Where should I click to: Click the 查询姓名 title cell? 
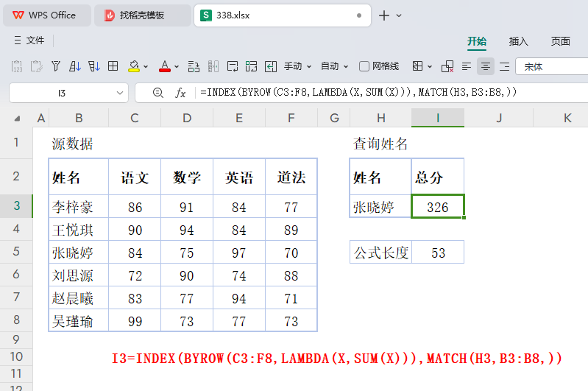380,144
